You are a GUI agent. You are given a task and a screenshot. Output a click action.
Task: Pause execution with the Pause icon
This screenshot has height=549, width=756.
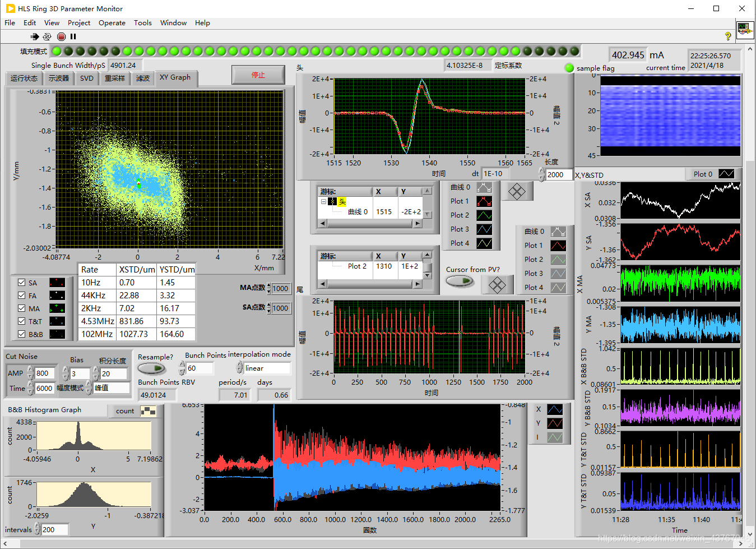pos(73,36)
